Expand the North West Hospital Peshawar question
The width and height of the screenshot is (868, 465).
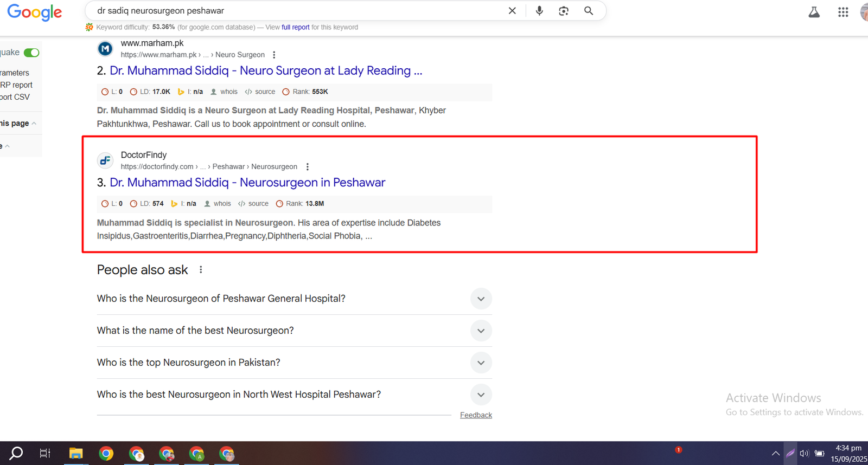click(481, 395)
